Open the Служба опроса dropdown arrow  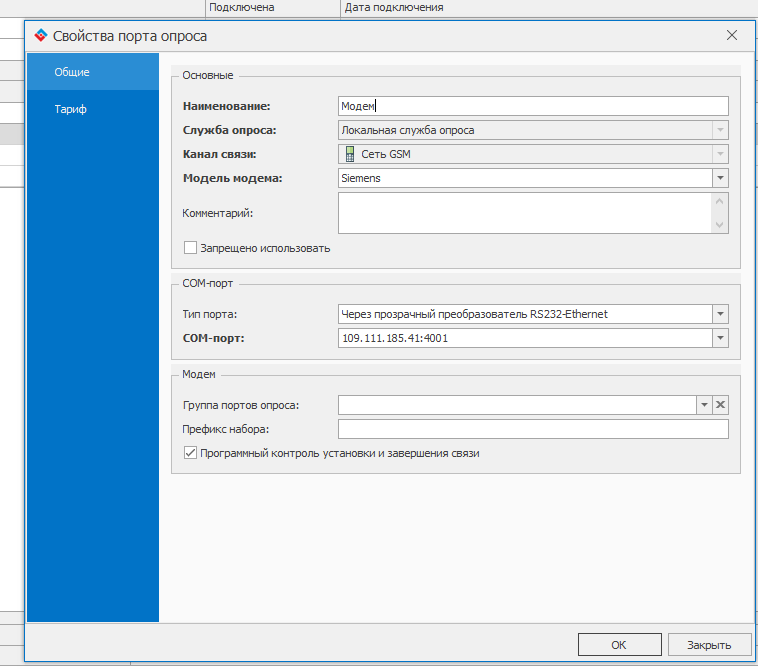(x=720, y=130)
